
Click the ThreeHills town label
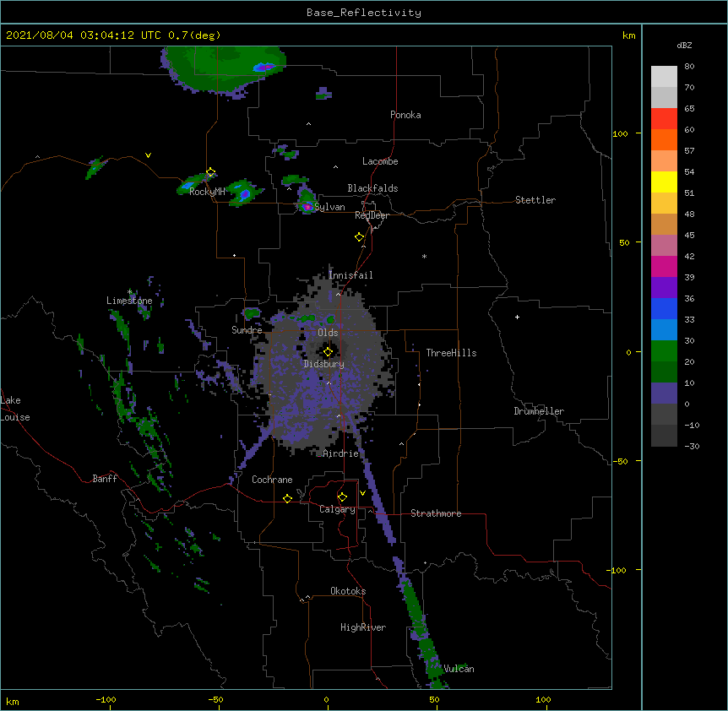[451, 353]
